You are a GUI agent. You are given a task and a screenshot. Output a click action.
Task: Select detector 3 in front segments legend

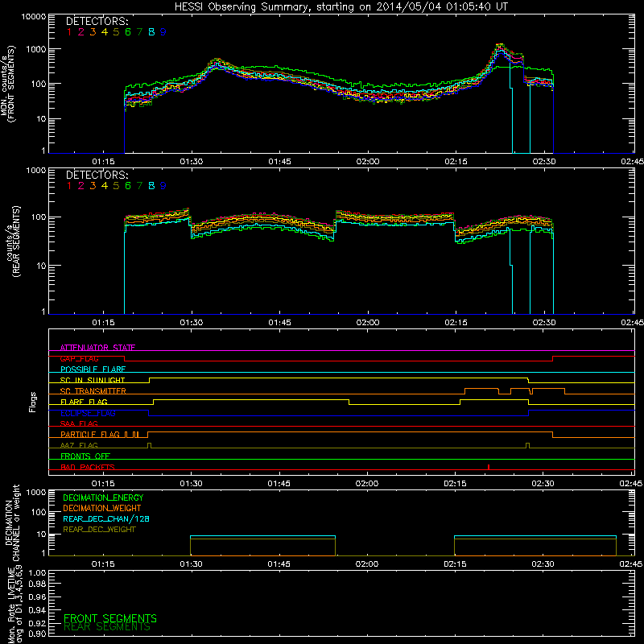[x=93, y=32]
